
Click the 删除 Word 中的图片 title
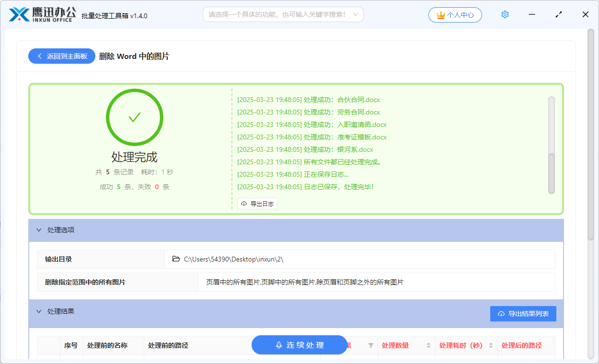134,56
